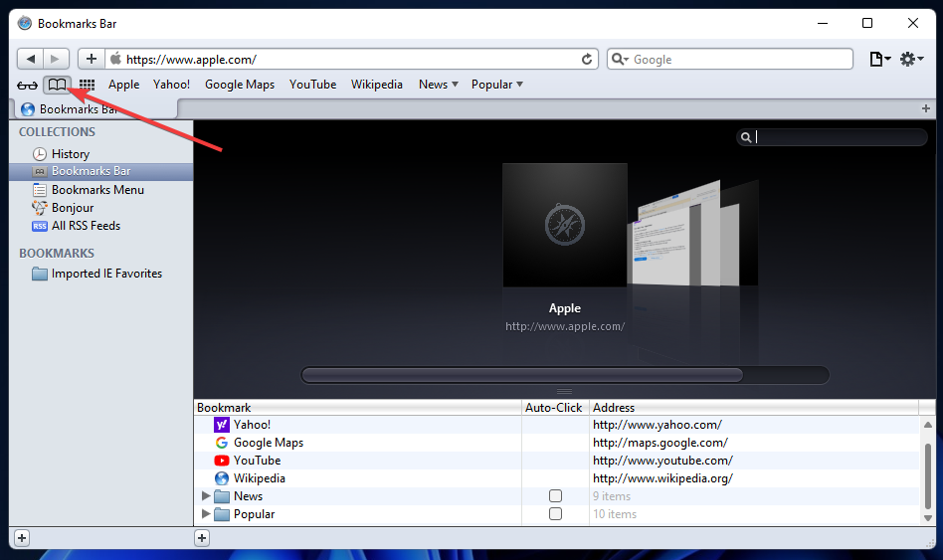Select the Yahoo! row in bookmark list
943x560 pixels.
tap(556, 425)
